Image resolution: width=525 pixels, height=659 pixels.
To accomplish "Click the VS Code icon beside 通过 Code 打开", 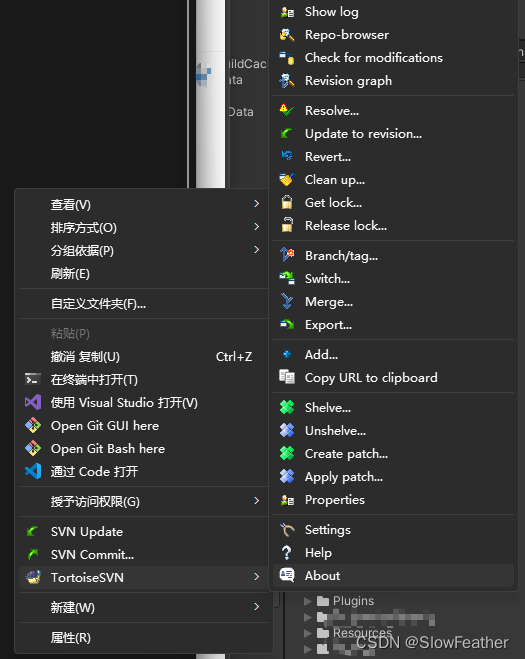I will pos(33,471).
